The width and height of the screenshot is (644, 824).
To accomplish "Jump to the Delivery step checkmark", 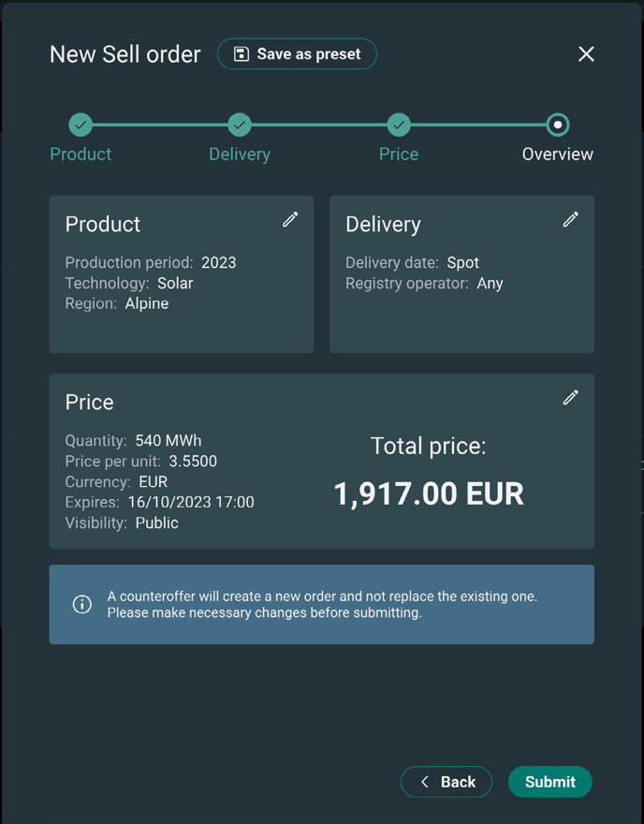I will click(x=240, y=125).
